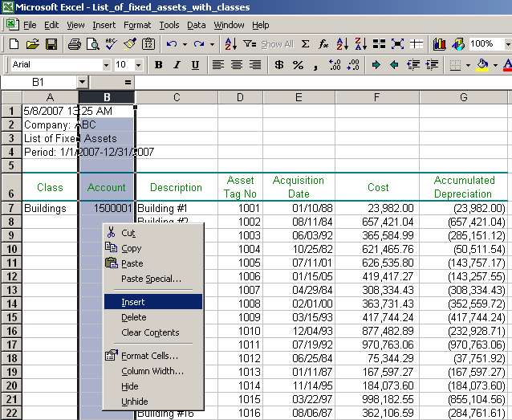Image resolution: width=512 pixels, height=420 pixels.
Task: Toggle the AutoFilter funnel icon
Action: coord(250,44)
